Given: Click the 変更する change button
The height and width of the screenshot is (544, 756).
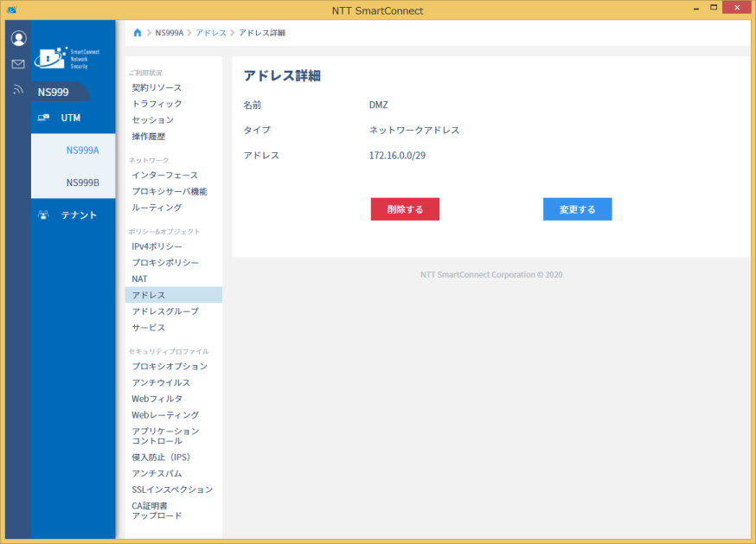Looking at the screenshot, I should pos(578,209).
